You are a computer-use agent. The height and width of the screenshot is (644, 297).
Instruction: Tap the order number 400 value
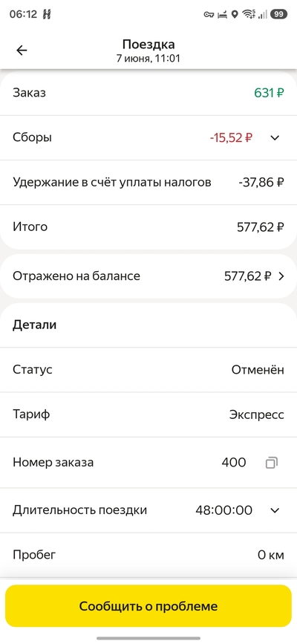point(234,463)
